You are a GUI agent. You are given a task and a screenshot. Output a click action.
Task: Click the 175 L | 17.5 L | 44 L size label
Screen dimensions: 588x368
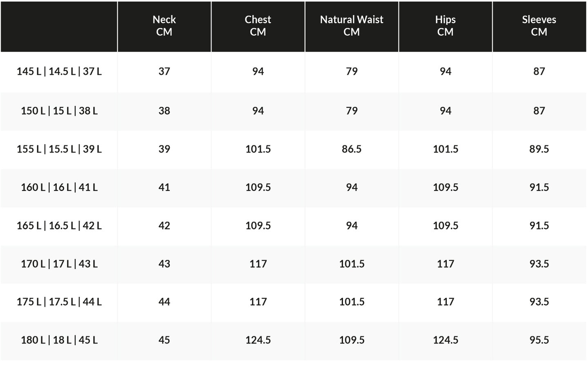click(x=59, y=302)
